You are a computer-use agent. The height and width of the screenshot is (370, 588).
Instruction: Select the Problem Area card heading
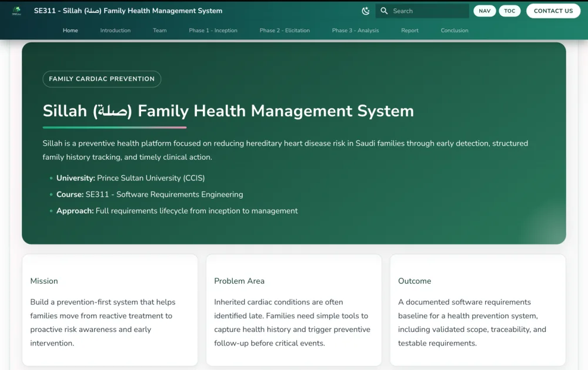pos(239,281)
